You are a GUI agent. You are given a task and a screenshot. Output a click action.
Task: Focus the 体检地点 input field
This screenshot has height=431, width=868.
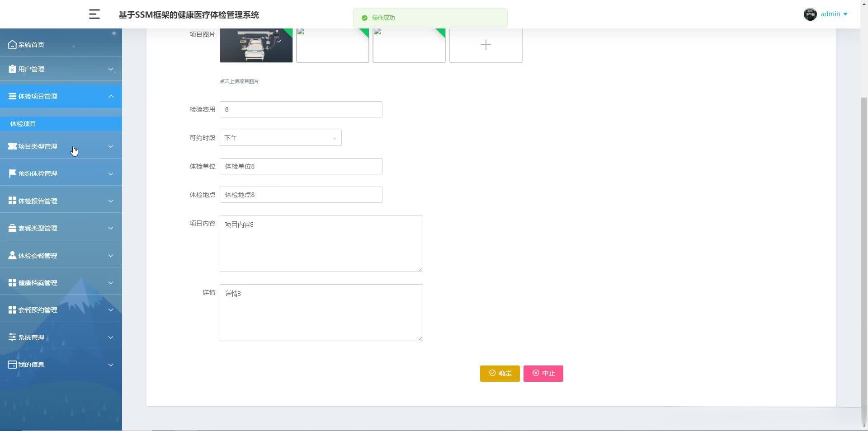pos(301,195)
